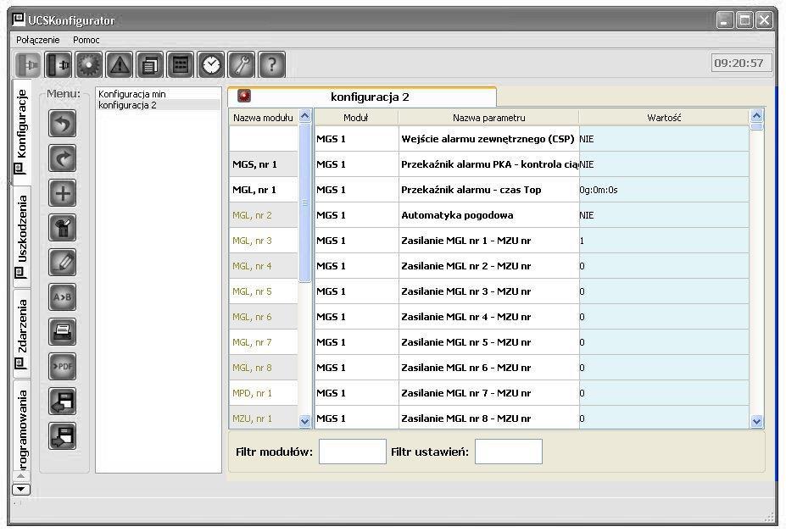Select module MGL, nr 1
The image size is (786, 532).
[263, 190]
